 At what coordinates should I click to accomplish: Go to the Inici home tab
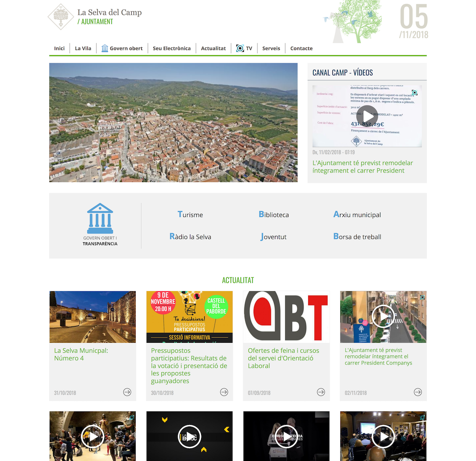coord(59,48)
